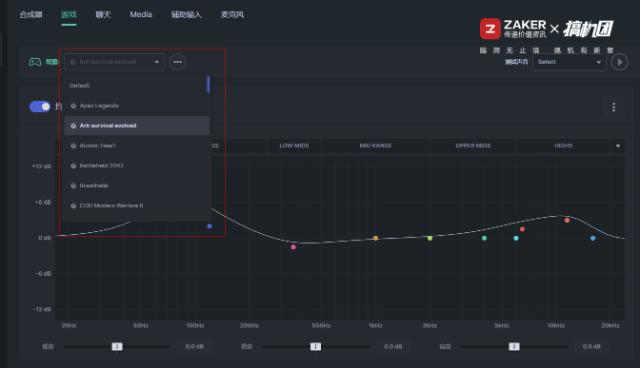The image size is (640, 368).
Task: Collapse the Ark survival evolved preset dropdown
Action: coord(114,62)
